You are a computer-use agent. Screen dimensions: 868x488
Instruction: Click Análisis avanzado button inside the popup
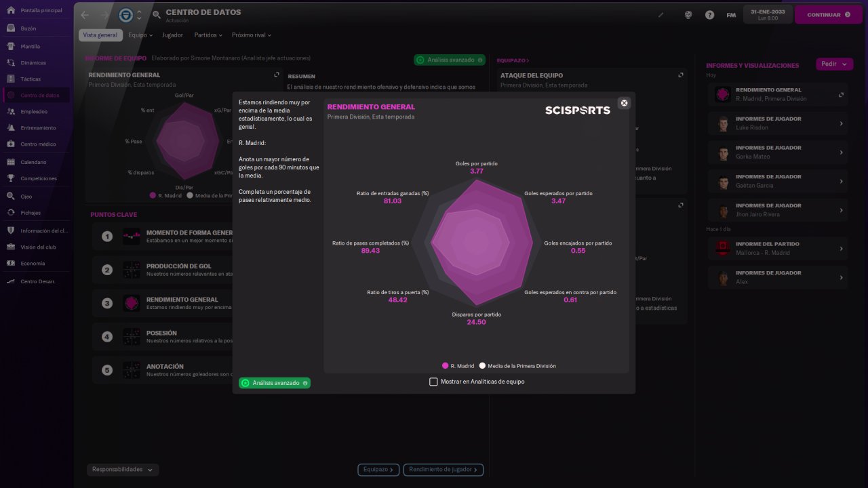275,383
